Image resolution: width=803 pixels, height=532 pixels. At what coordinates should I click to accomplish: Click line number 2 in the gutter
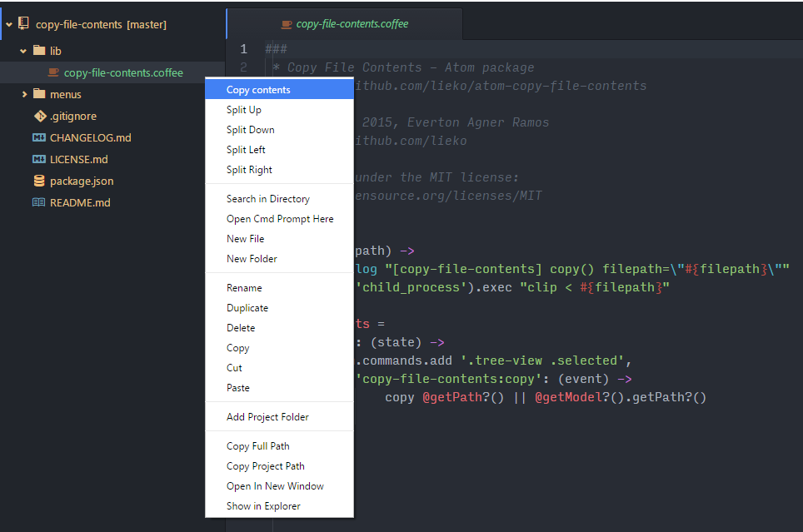[x=244, y=67]
